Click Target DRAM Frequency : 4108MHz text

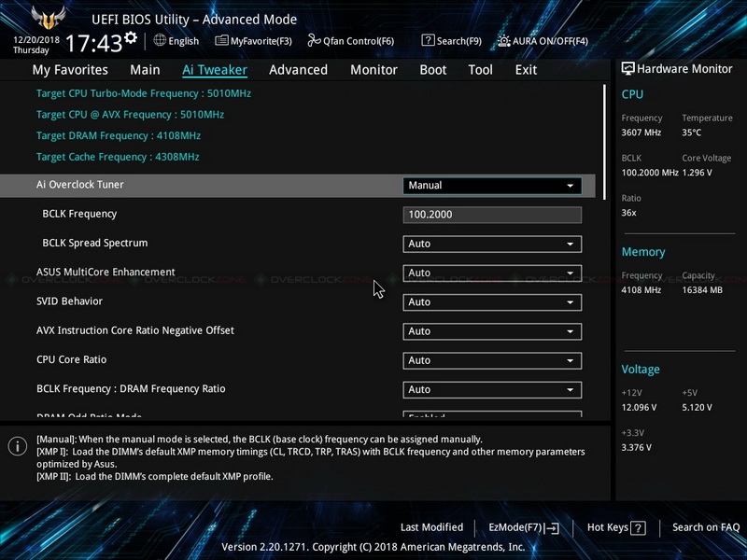(119, 135)
